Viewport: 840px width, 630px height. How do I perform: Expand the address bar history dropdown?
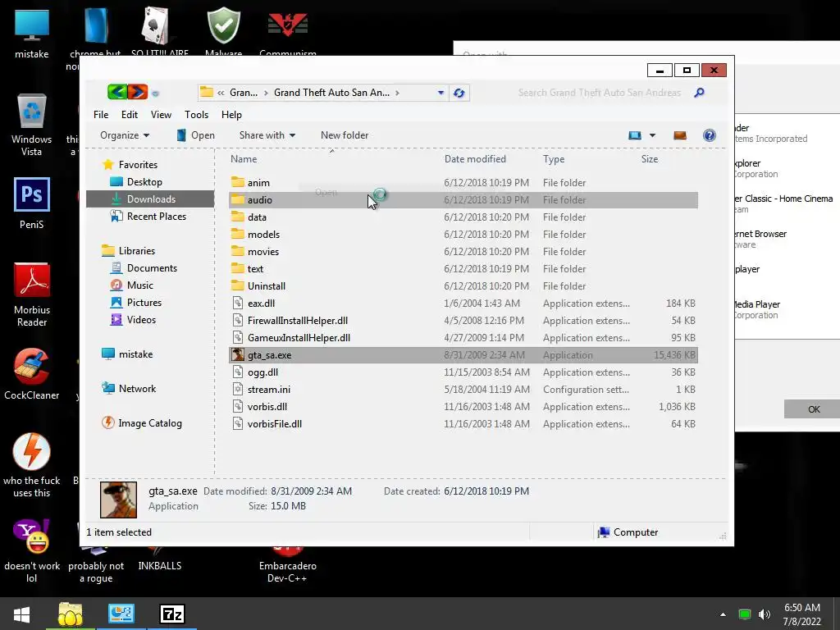tap(441, 93)
